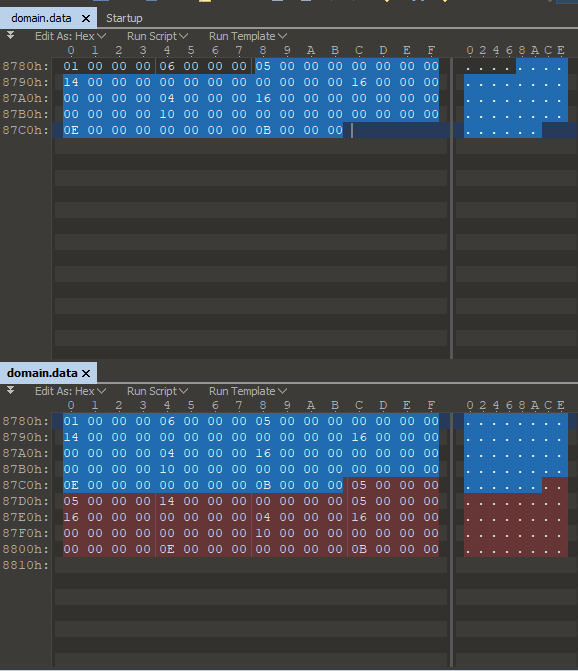The width and height of the screenshot is (578, 671).
Task: Switch to the Startup tab
Action: pyautogui.click(x=124, y=18)
